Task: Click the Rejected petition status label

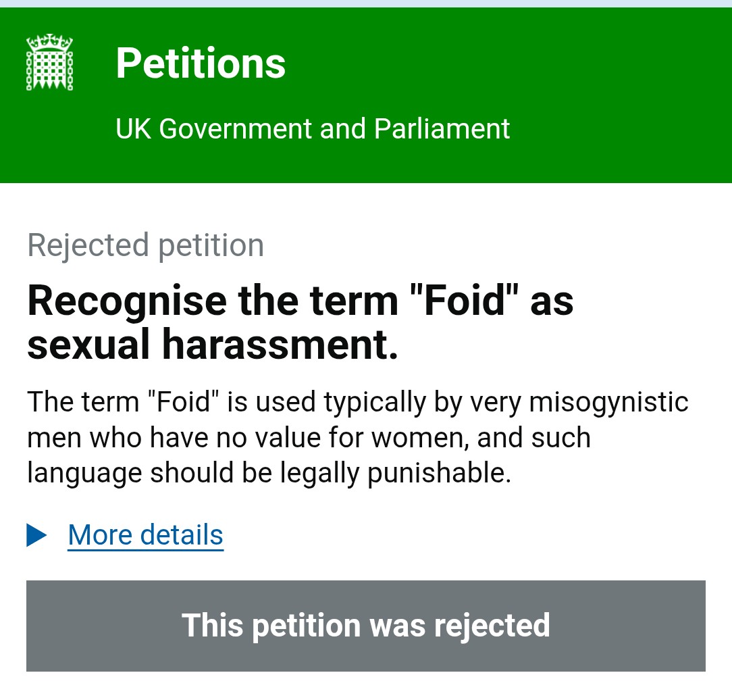Action: pos(146,246)
